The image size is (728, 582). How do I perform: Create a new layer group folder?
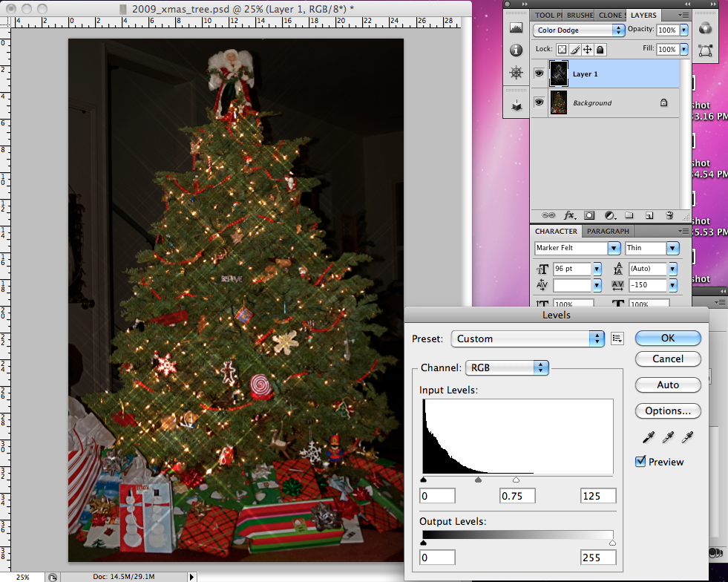(x=629, y=215)
